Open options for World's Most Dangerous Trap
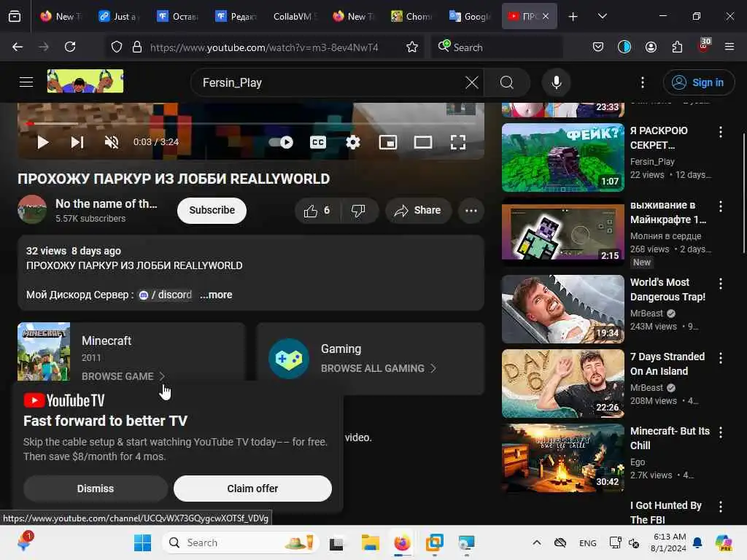 point(720,284)
